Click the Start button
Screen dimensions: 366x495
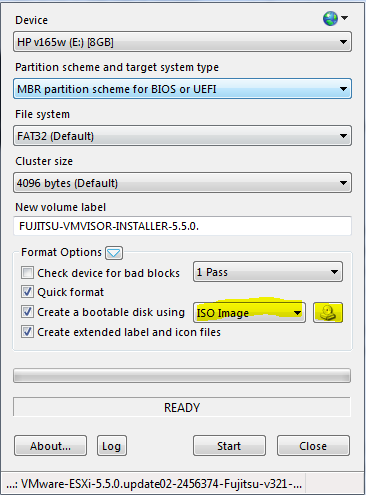229,446
